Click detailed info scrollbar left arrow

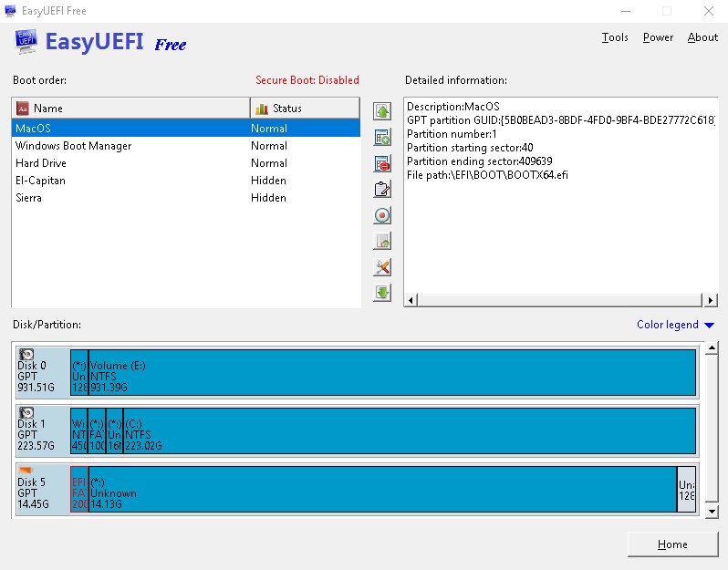411,300
